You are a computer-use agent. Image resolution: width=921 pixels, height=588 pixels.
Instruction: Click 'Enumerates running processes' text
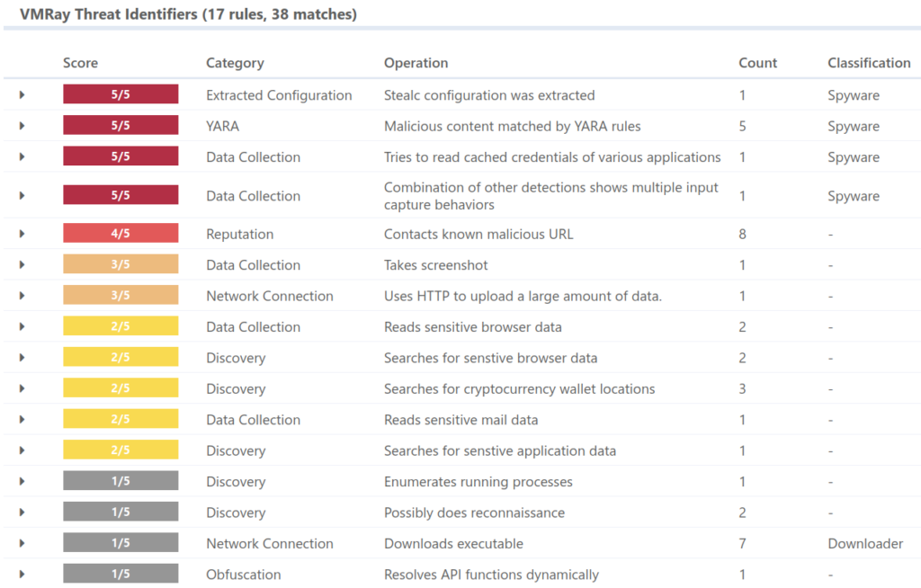pos(478,482)
